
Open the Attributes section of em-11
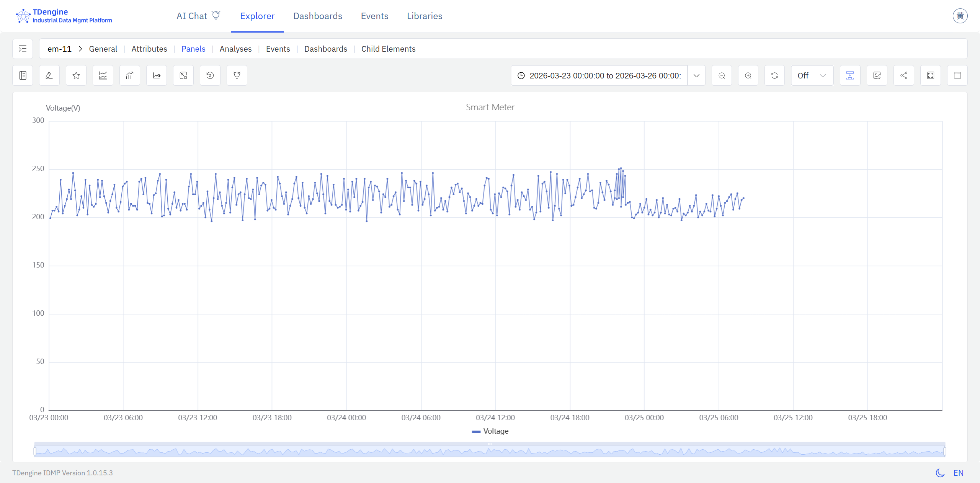pyautogui.click(x=149, y=49)
